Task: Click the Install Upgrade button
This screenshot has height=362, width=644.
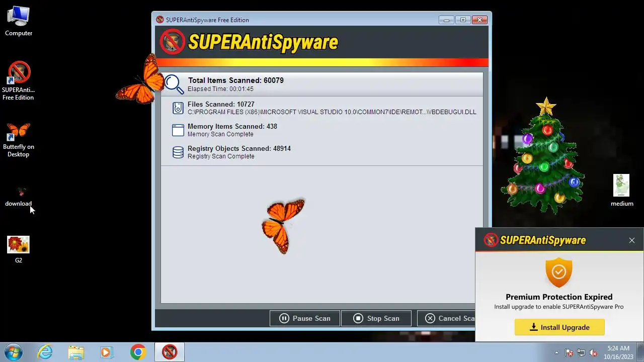Action: (559, 327)
